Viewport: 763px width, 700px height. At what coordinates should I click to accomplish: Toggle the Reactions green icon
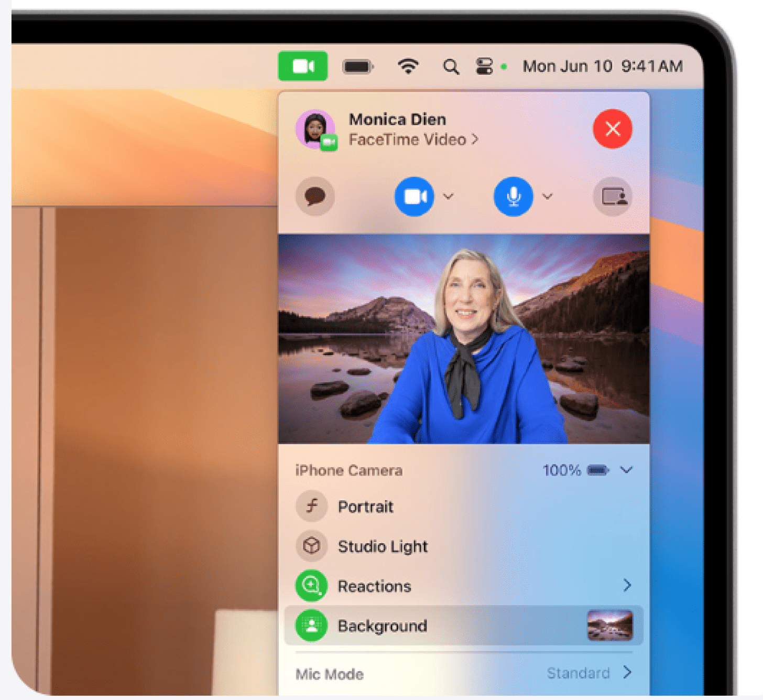pyautogui.click(x=312, y=586)
